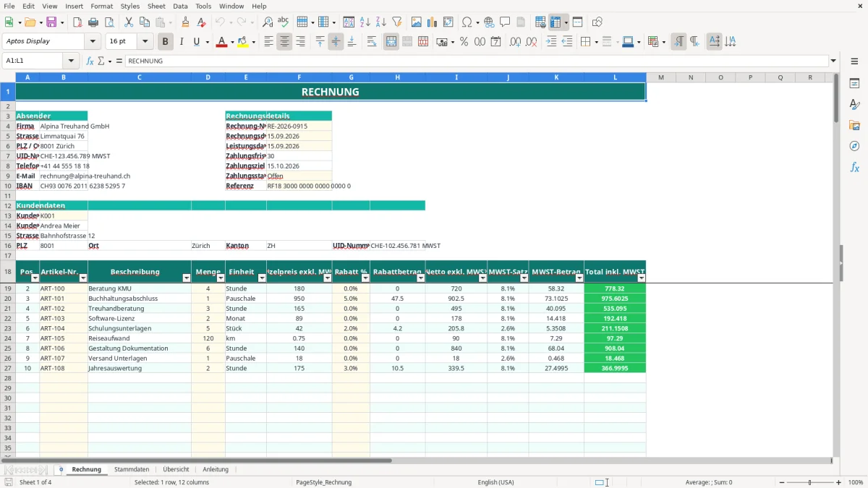Click the Clear Direct Formatting icon
Image resolution: width=868 pixels, height=488 pixels.
[202, 22]
